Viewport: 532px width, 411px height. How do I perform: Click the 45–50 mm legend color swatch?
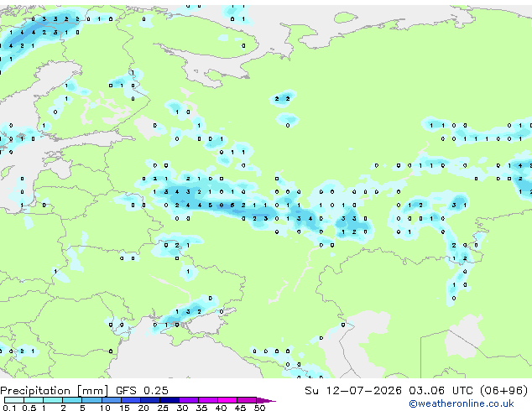click(x=247, y=400)
